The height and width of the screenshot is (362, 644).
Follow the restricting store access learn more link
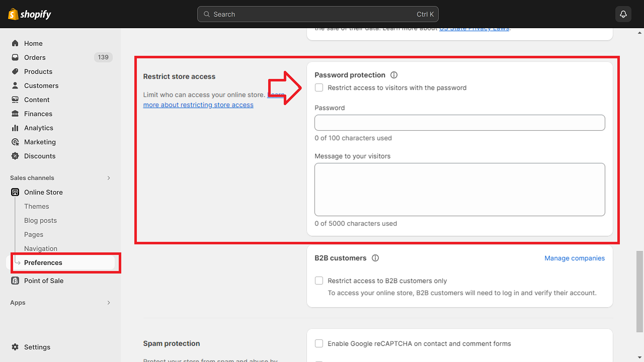pos(198,105)
